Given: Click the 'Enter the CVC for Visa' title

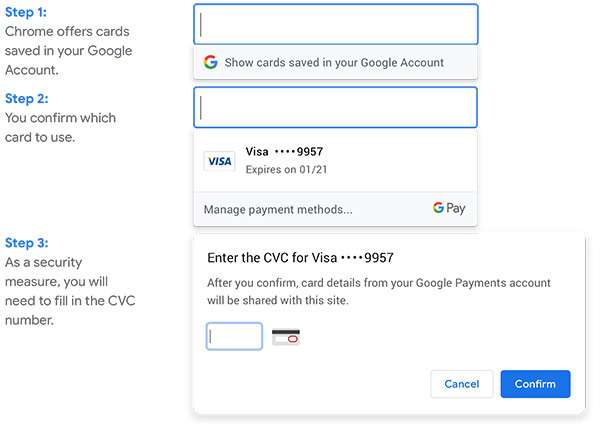Looking at the screenshot, I should point(300,258).
